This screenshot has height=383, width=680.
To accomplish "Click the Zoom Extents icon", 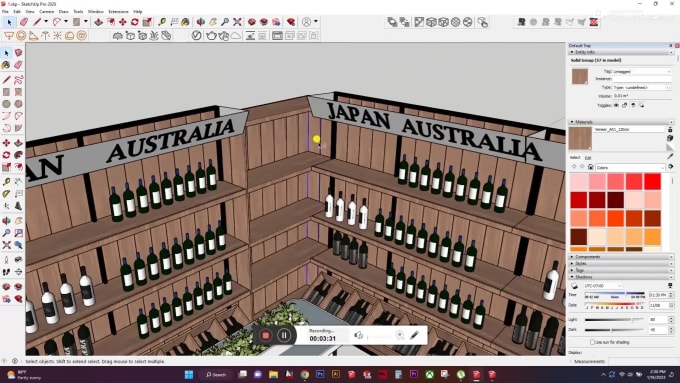I will [237, 22].
